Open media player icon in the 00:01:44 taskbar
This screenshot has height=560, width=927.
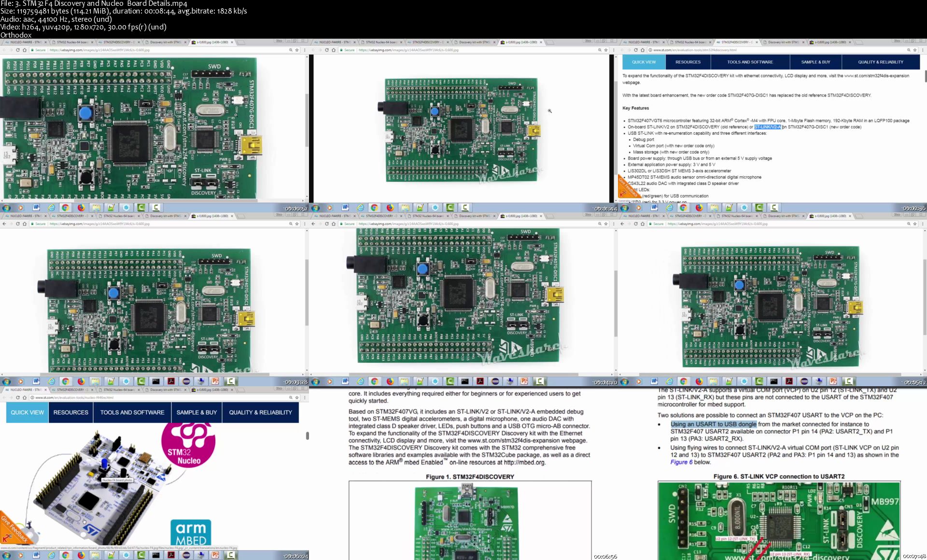[x=330, y=208]
